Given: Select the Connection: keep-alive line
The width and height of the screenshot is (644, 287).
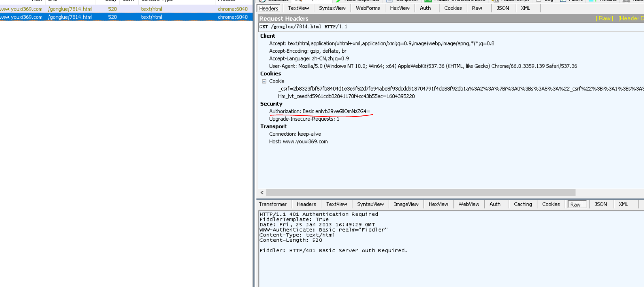Looking at the screenshot, I should pyautogui.click(x=295, y=134).
